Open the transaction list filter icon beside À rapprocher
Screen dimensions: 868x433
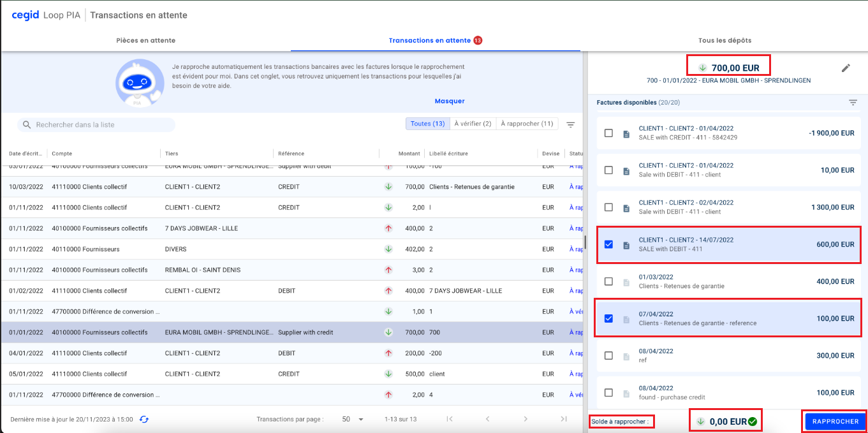[x=571, y=125]
